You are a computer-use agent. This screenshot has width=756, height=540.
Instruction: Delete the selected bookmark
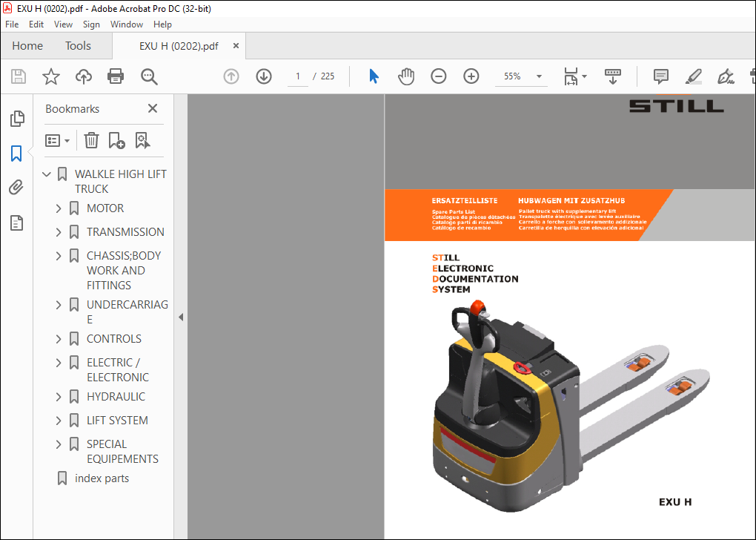91,140
